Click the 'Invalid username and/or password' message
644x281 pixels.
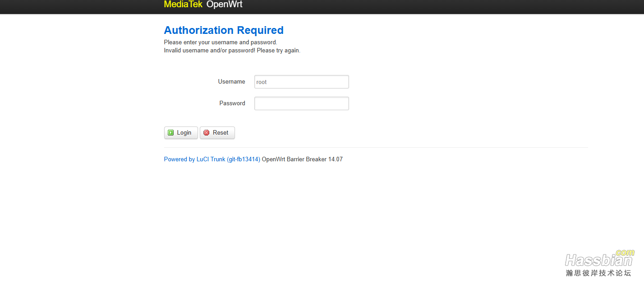coord(232,51)
